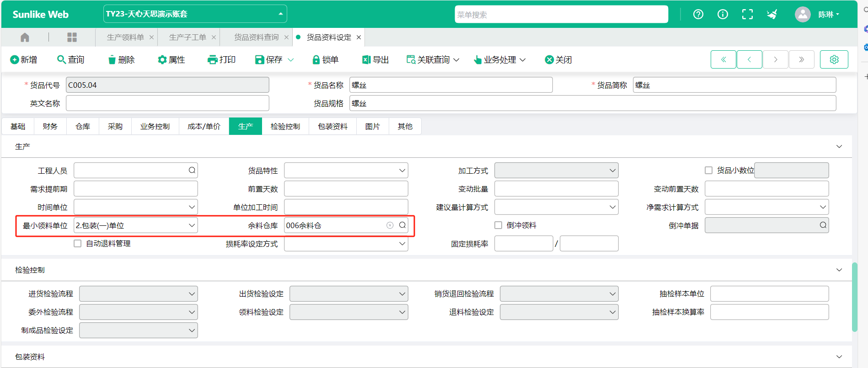Click lookup icon in 余料仓库 field

[402, 225]
